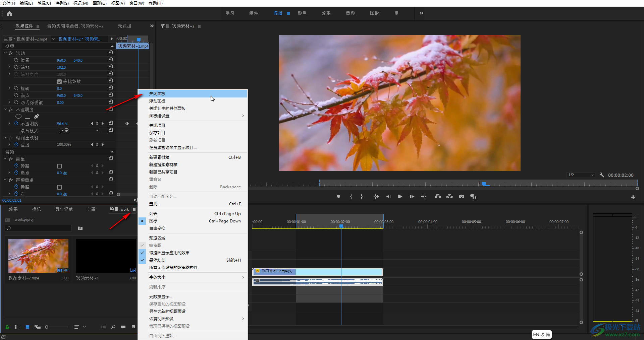644x340 pixels.
Task: Expand the Rotation (旋转) property
Action: pyautogui.click(x=9, y=88)
